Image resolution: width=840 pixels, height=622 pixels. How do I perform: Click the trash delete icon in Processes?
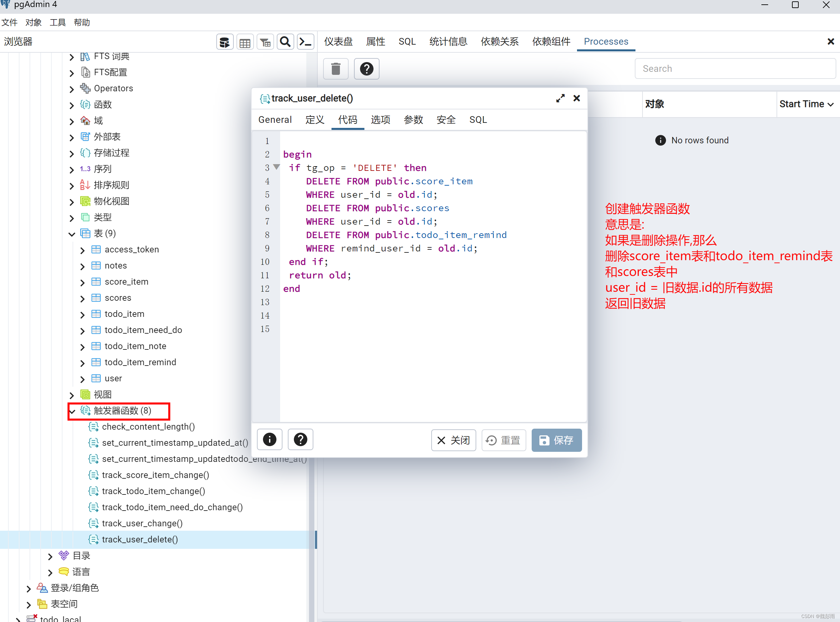[x=336, y=69]
